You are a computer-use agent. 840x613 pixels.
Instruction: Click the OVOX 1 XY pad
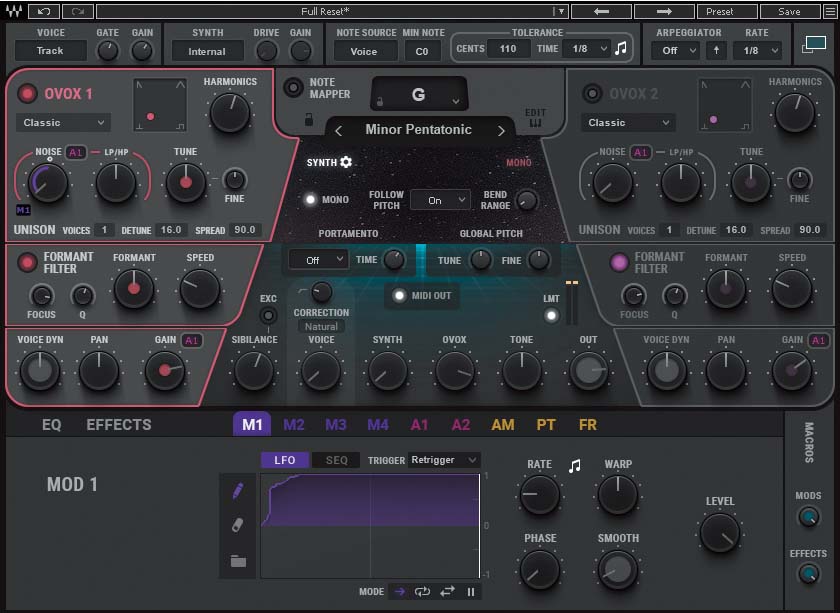pyautogui.click(x=160, y=105)
